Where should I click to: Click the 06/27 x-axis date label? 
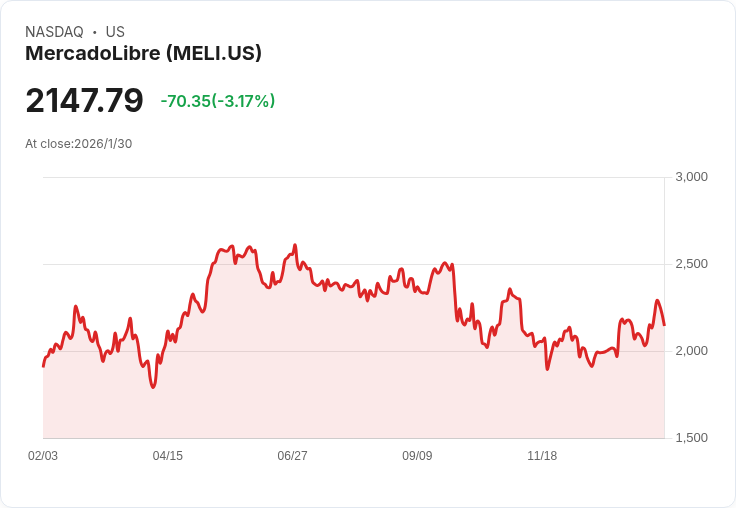coord(292,455)
